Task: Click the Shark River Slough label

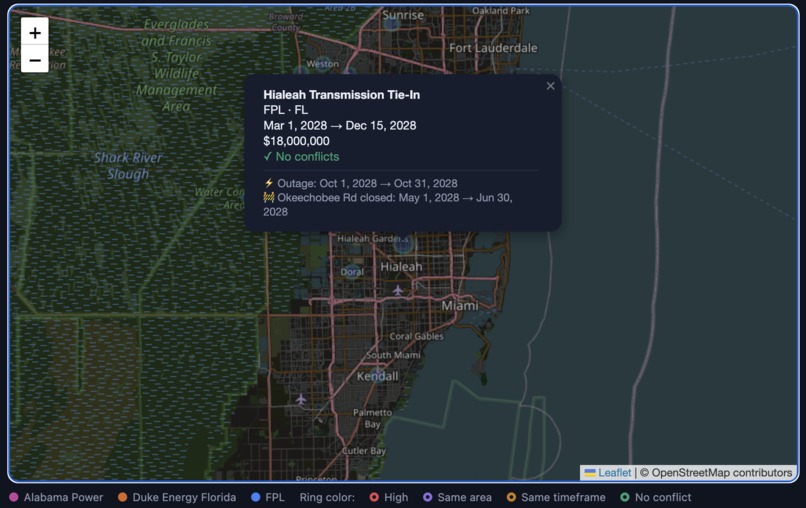Action: (128, 166)
